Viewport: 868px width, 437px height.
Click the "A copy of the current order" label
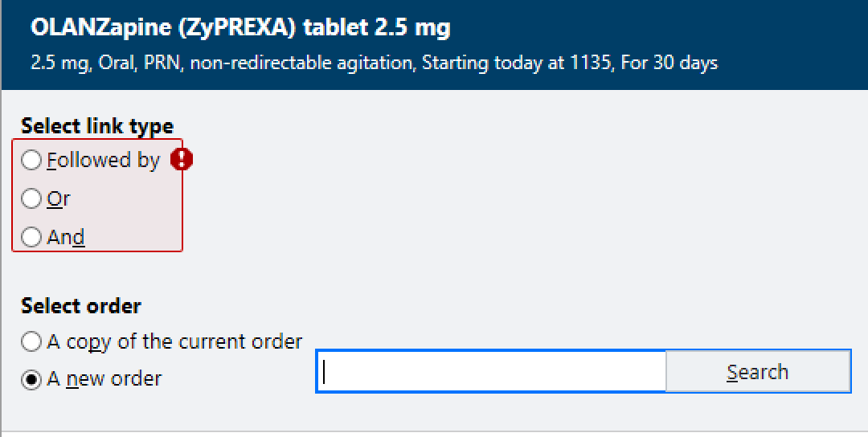click(x=174, y=341)
